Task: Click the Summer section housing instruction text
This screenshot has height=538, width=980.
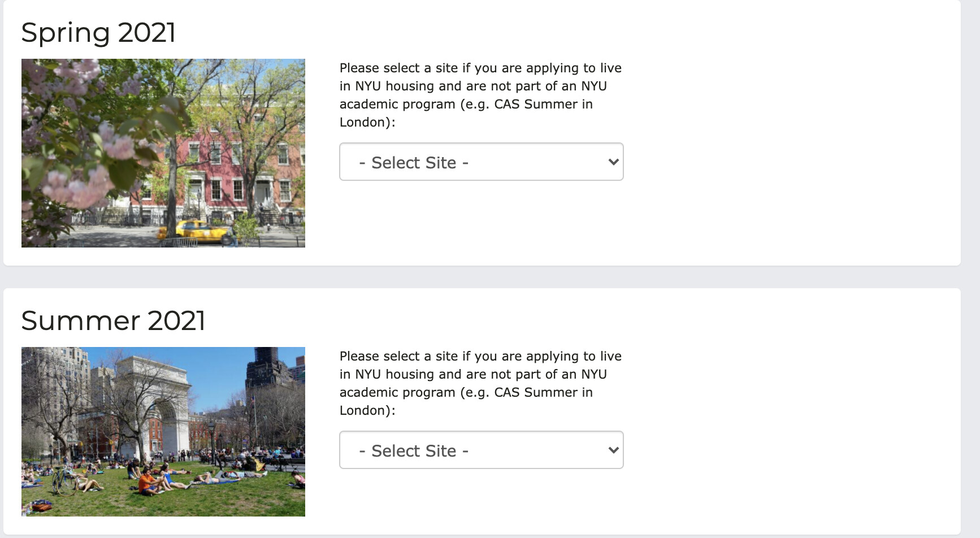Action: 480,383
